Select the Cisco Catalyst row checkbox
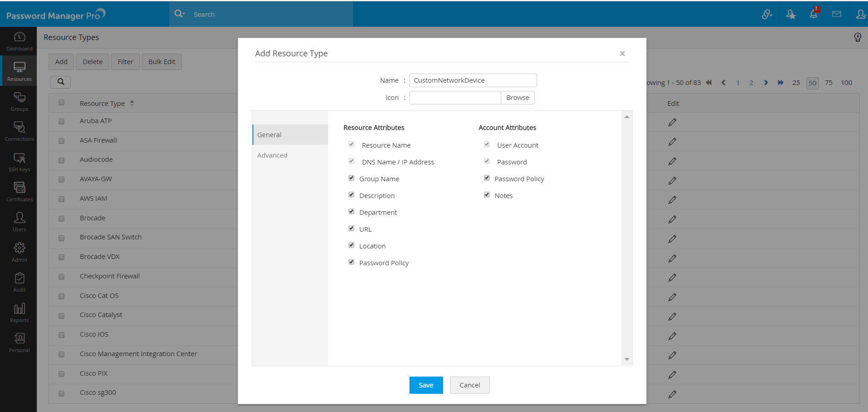This screenshot has width=868, height=412. [61, 316]
